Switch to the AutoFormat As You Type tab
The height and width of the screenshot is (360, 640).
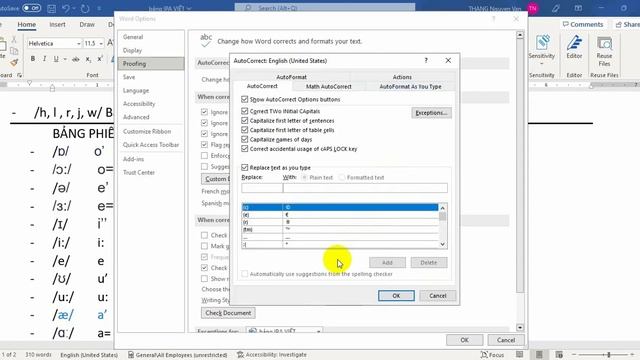tap(410, 87)
